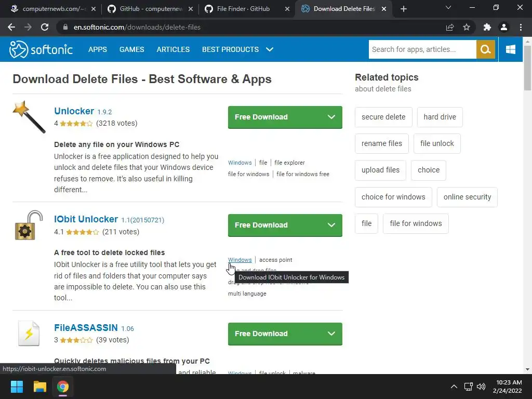Click the browser forward arrow
This screenshot has height=399, width=532.
(28, 27)
